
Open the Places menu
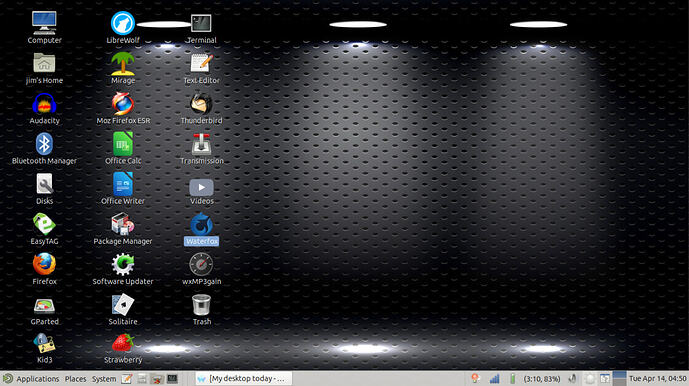[76, 379]
